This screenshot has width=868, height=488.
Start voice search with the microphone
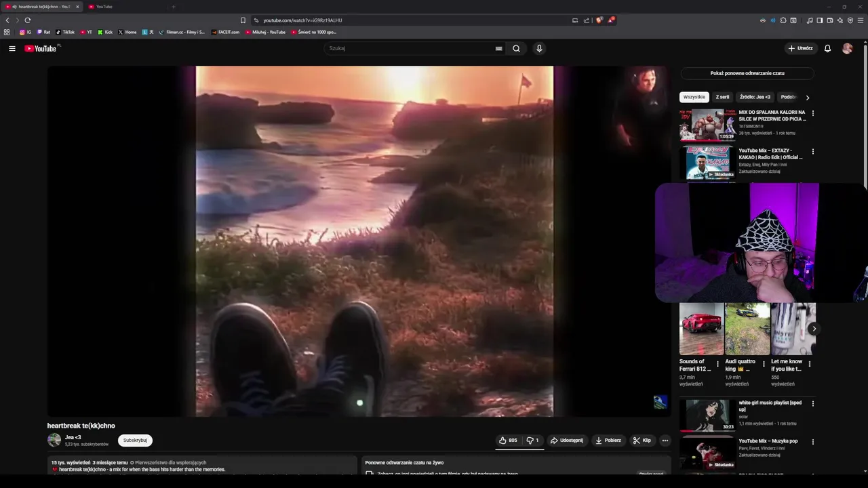pos(539,48)
